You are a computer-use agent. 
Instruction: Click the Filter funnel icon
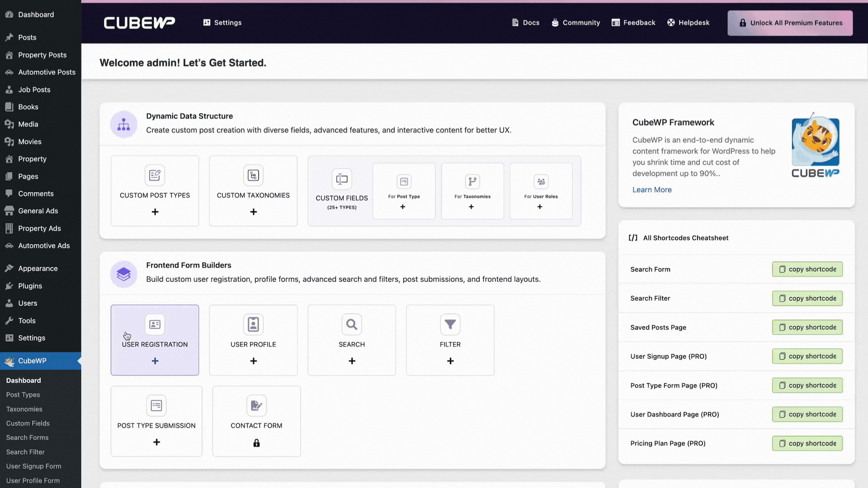point(450,324)
